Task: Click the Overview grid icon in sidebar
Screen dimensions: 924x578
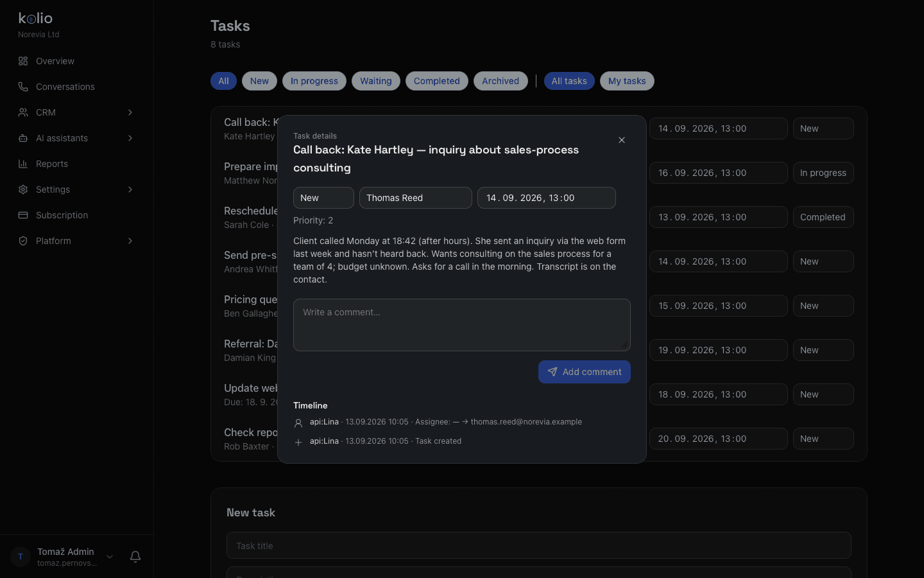Action: tap(23, 61)
